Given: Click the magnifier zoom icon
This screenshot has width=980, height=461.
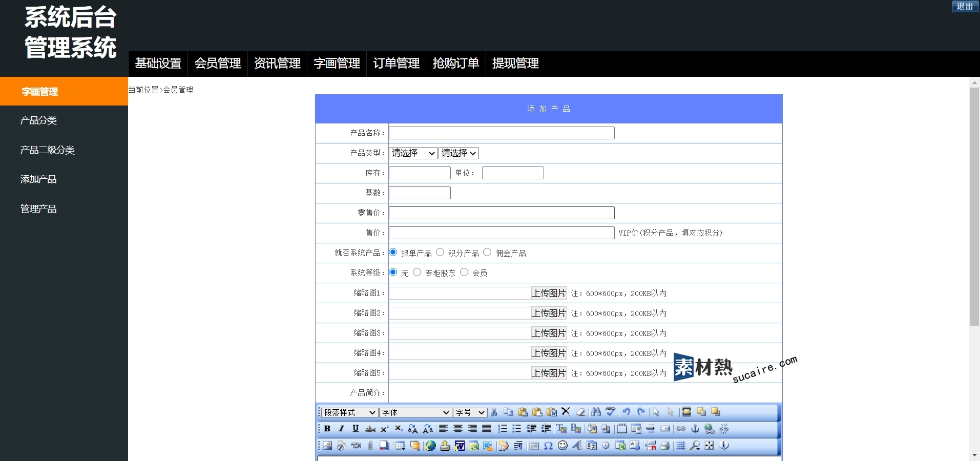Looking at the screenshot, I should pyautogui.click(x=695, y=446).
